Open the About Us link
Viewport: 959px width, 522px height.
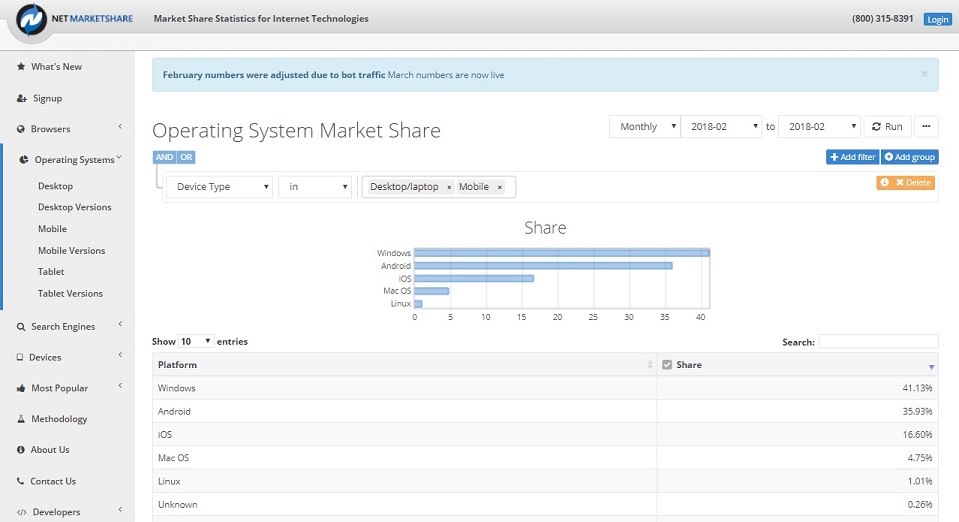(50, 450)
